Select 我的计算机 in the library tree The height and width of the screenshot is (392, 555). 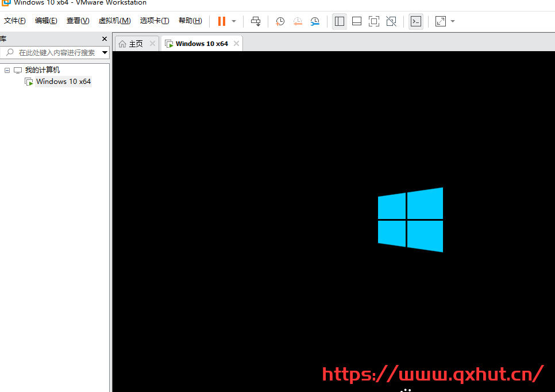(x=42, y=70)
